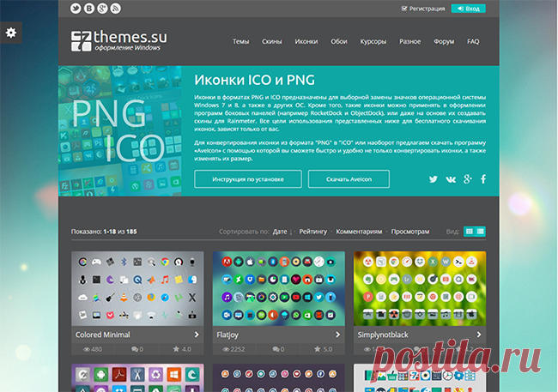Image resolution: width=558 pixels, height=392 pixels.
Task: Expand the Flatjoy entry arrow
Action: [x=337, y=335]
